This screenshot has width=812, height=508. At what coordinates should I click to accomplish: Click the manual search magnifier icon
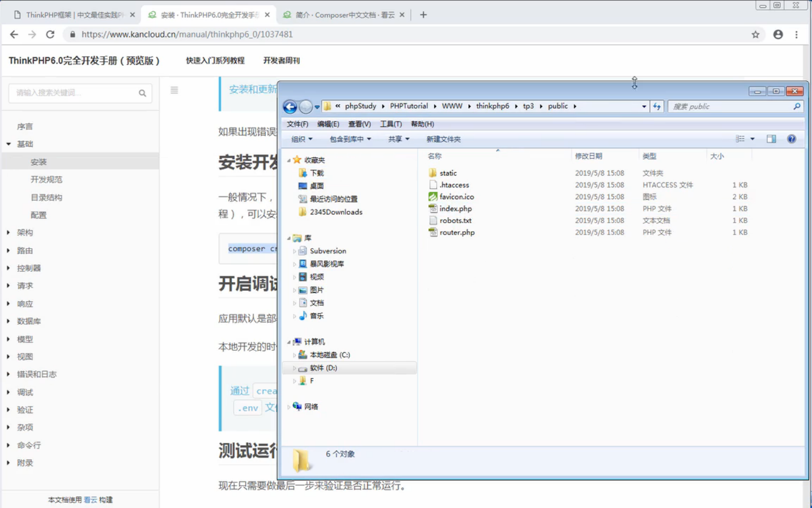pyautogui.click(x=142, y=93)
